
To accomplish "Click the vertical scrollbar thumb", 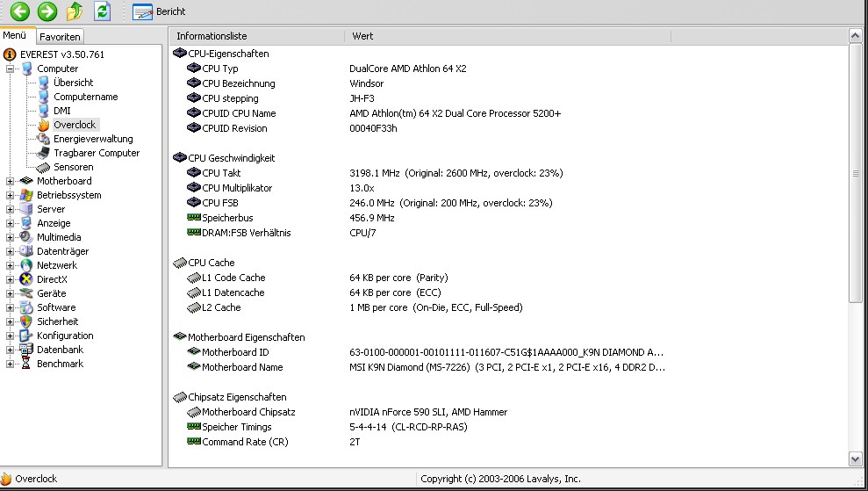I will (x=855, y=173).
